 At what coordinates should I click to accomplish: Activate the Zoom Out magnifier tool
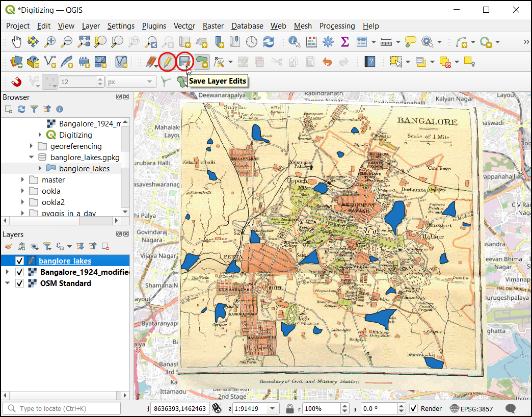click(66, 42)
